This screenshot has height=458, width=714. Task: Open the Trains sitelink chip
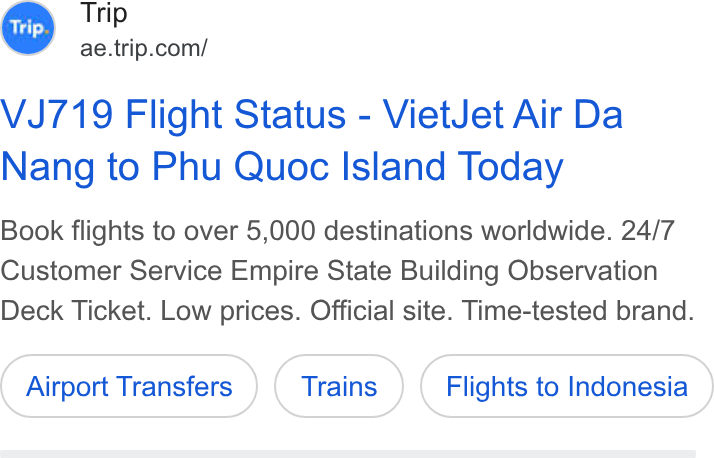click(339, 386)
